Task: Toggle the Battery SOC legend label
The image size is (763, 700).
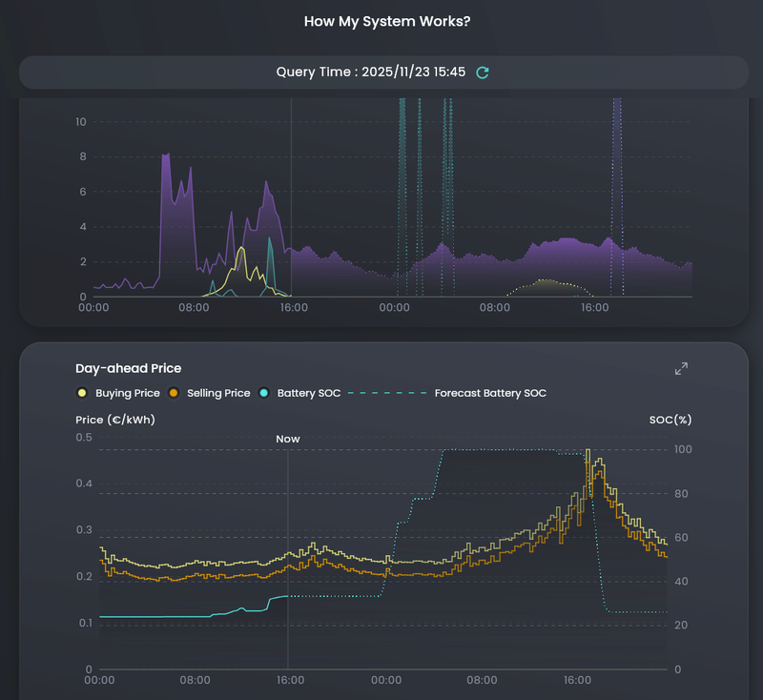Action: click(308, 393)
